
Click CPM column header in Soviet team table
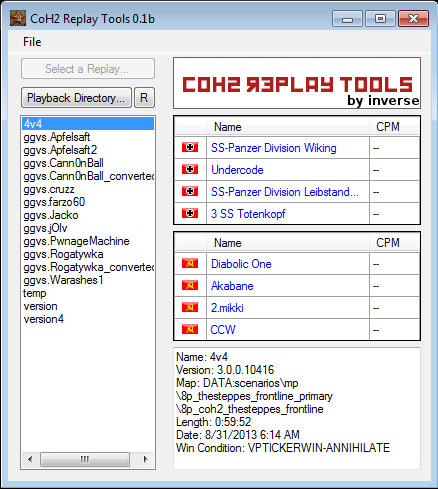pos(394,243)
